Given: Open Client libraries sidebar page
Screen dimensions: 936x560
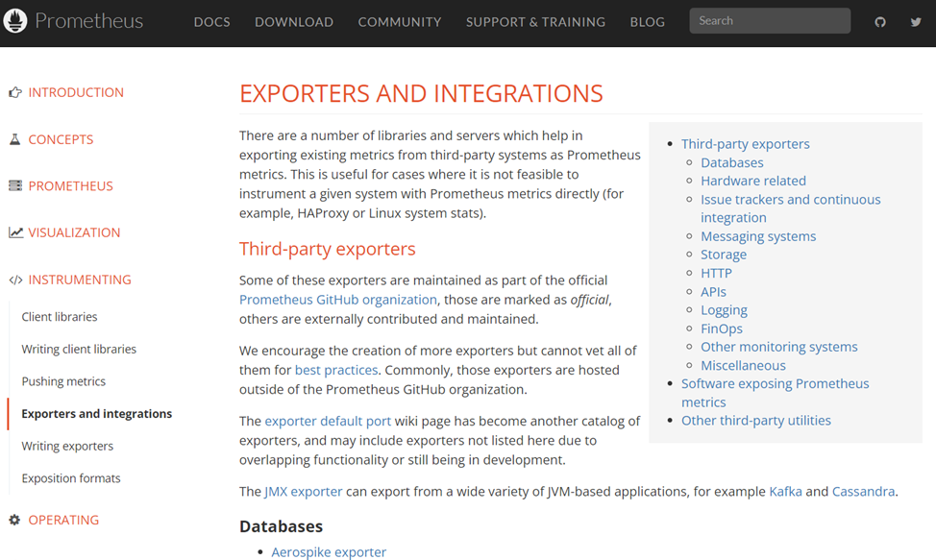Looking at the screenshot, I should [60, 317].
